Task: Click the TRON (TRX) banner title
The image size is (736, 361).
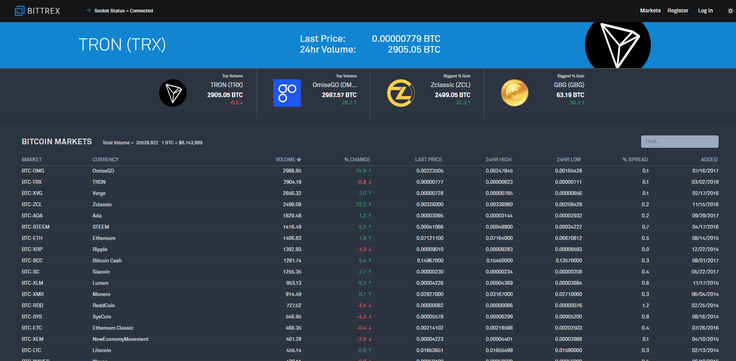Action: (x=122, y=45)
